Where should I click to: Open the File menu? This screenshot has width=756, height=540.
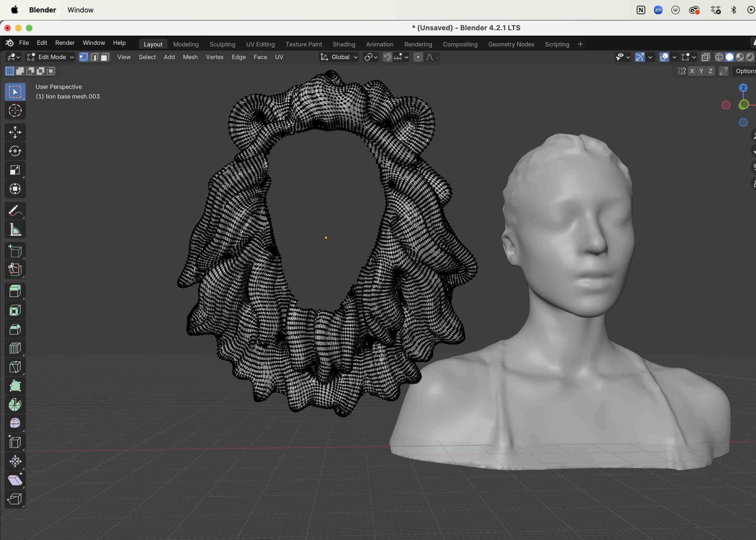tap(24, 43)
